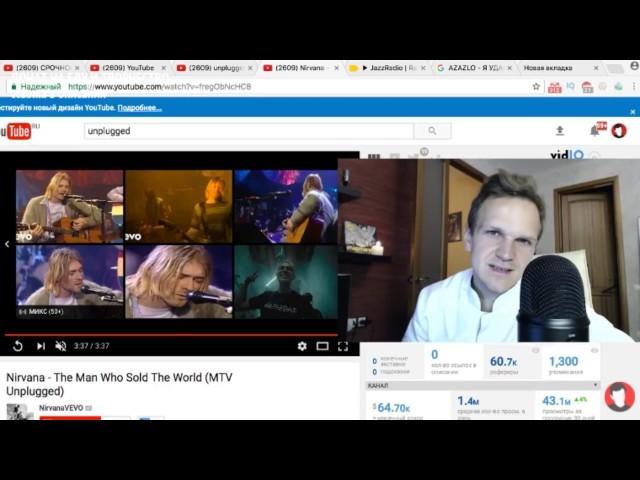Click the '43.1M' channel views stat
The width and height of the screenshot is (640, 480).
(556, 401)
